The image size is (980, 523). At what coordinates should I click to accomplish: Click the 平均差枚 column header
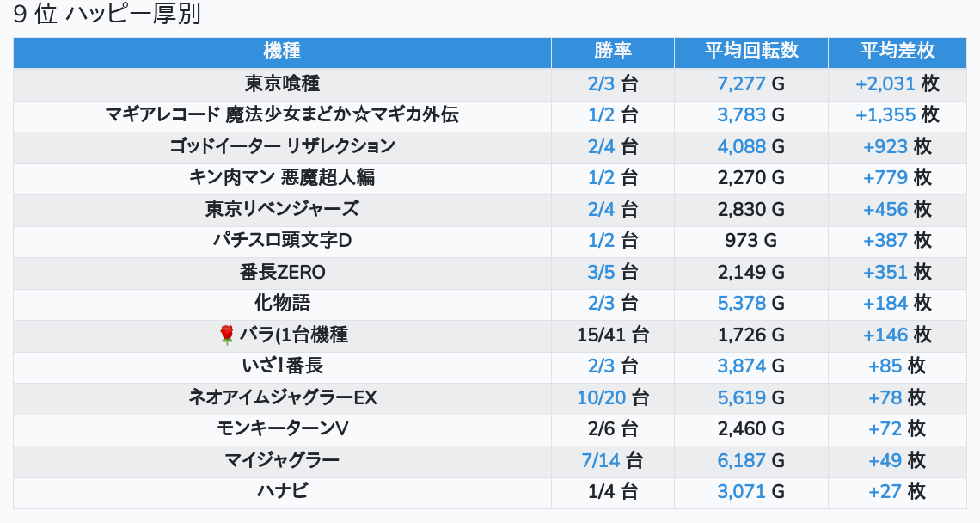tap(897, 52)
